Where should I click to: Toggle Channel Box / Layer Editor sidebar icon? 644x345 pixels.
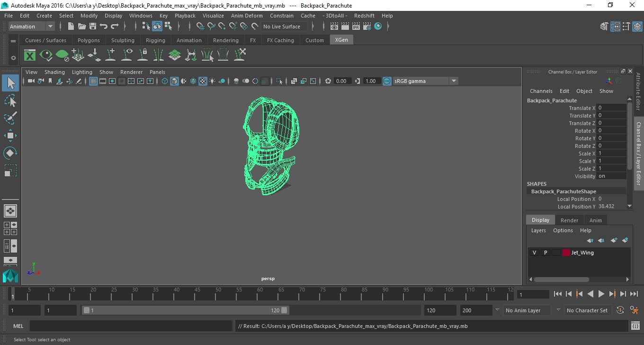click(x=637, y=27)
